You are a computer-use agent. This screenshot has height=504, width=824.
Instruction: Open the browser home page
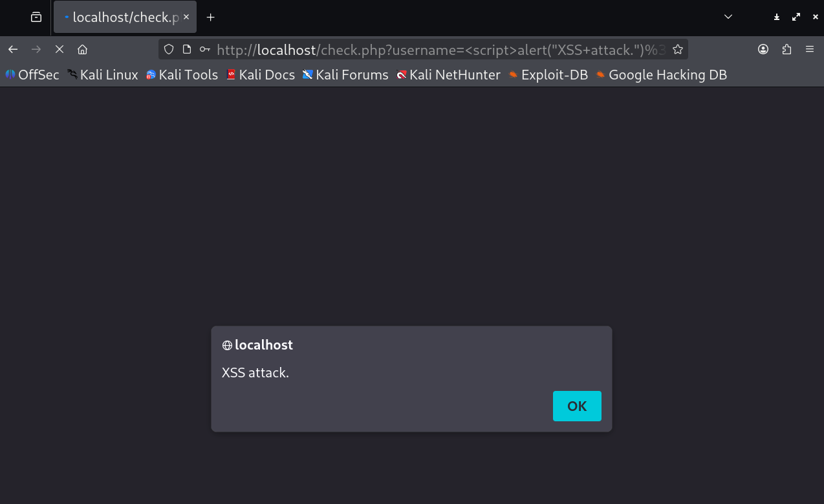click(x=82, y=49)
